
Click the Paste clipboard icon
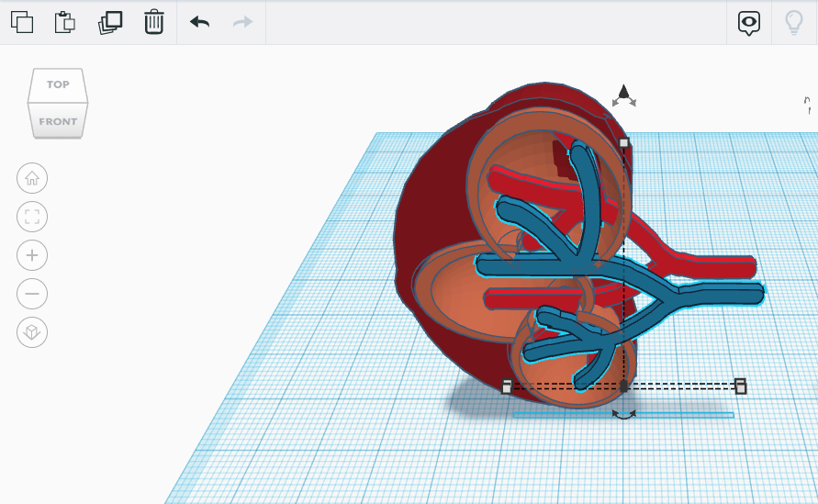(x=65, y=22)
